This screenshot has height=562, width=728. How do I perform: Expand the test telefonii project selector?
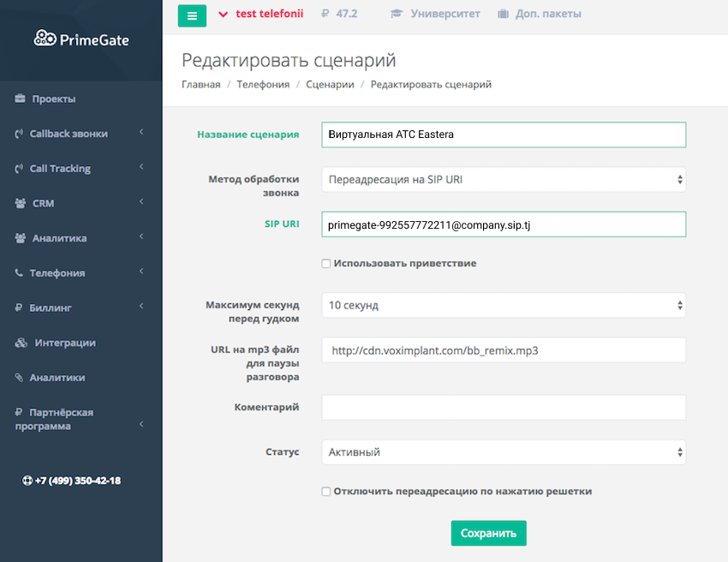tap(261, 14)
